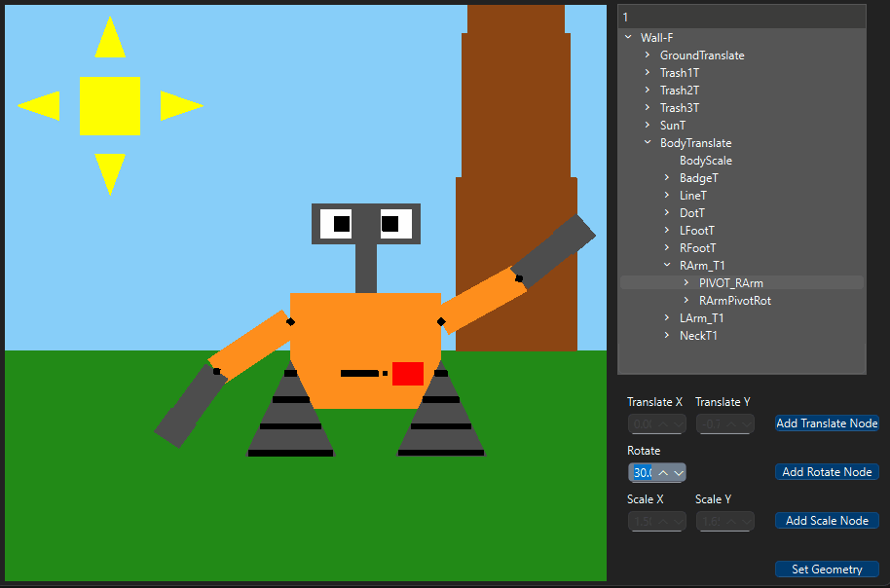Expand the Trash1T node
Screen dimensions: 890x588
(648, 73)
